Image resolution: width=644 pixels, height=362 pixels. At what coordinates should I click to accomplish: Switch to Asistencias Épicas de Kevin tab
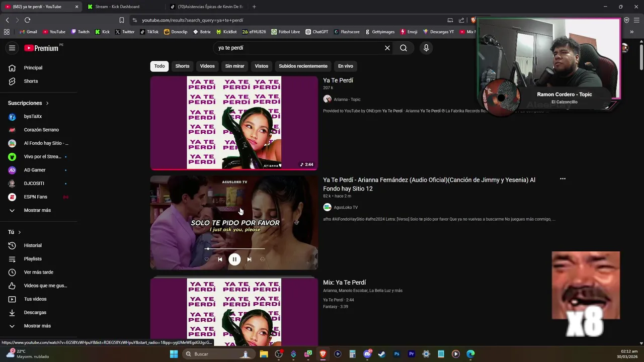[206, 7]
